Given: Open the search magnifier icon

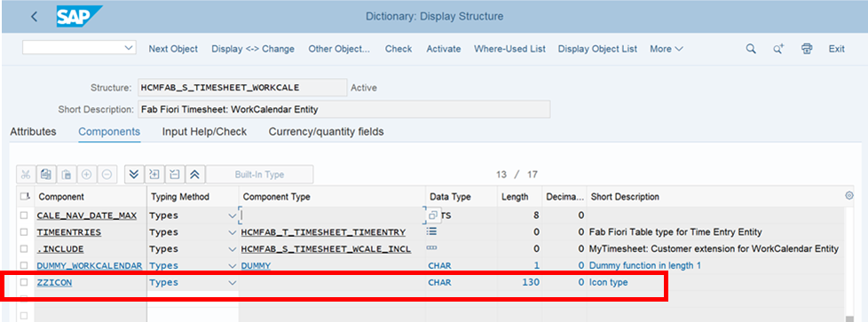Looking at the screenshot, I should click(751, 49).
